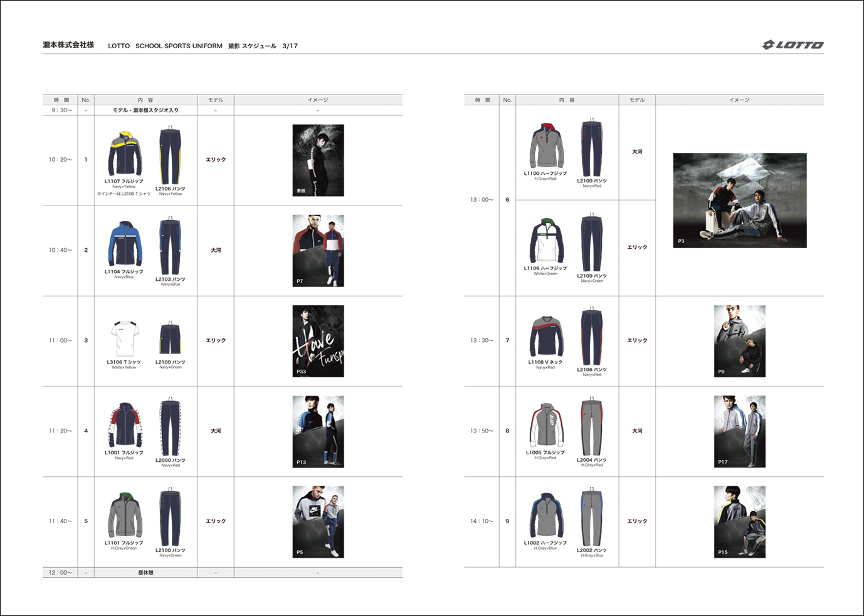The image size is (864, 616).
Task: Open the P9 image thumbnail
Action: pyautogui.click(x=740, y=341)
